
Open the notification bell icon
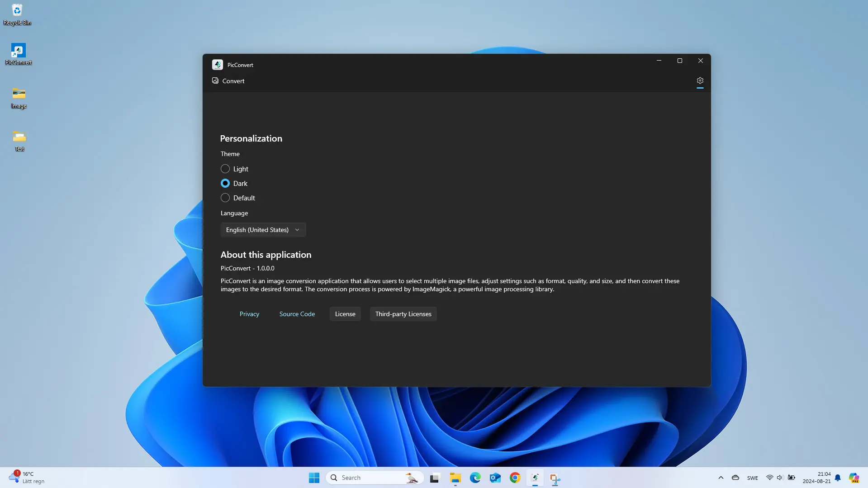click(838, 478)
